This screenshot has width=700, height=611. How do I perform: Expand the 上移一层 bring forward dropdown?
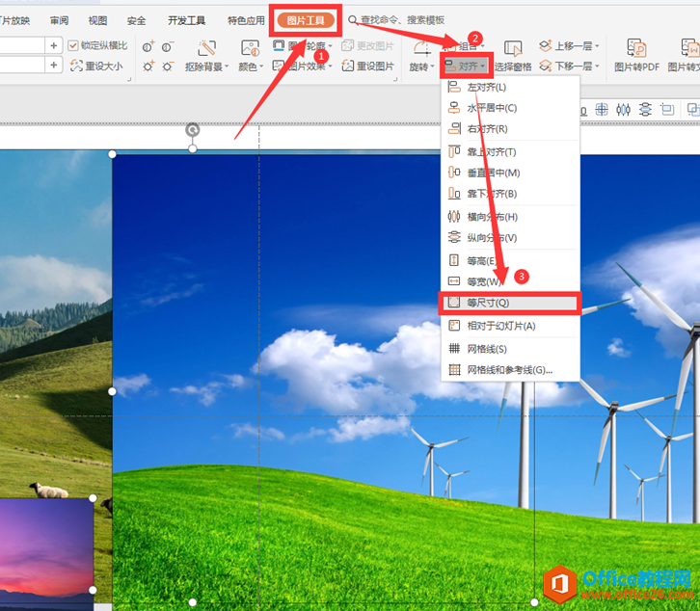click(x=597, y=45)
